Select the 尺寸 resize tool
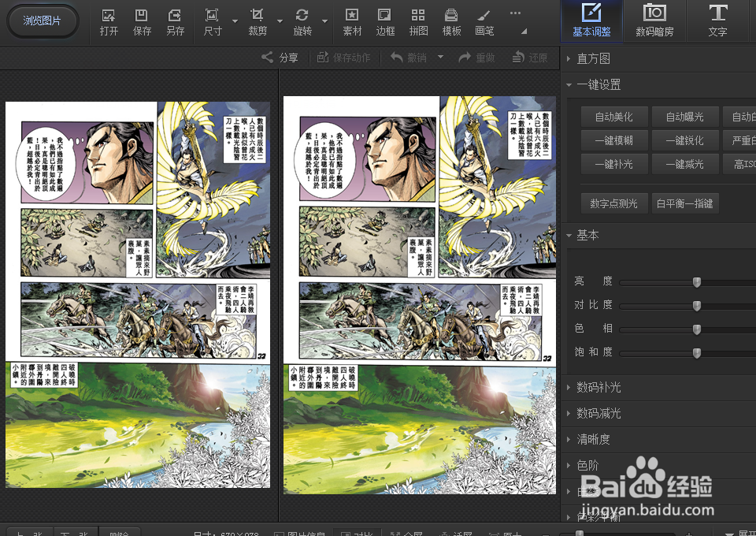Image resolution: width=756 pixels, height=536 pixels. pyautogui.click(x=212, y=22)
